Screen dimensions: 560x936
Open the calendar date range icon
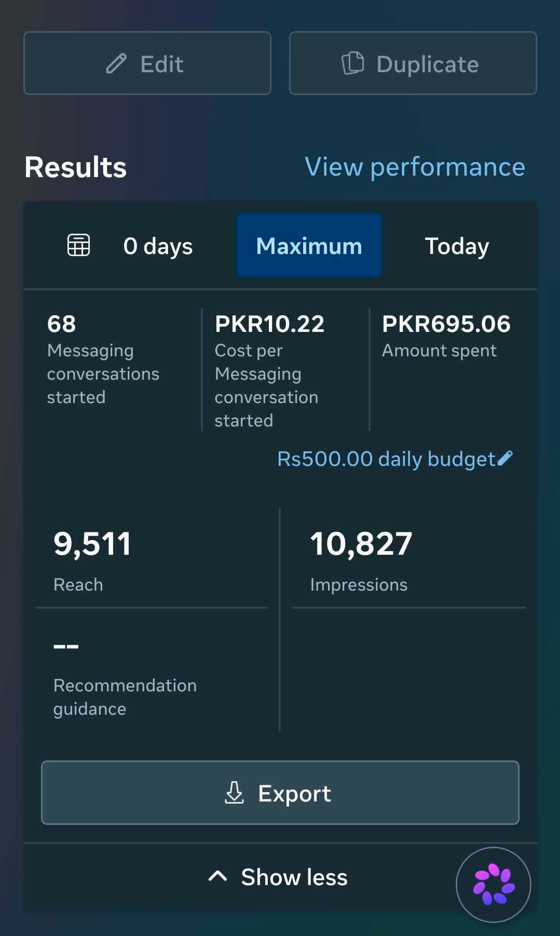pyautogui.click(x=79, y=245)
